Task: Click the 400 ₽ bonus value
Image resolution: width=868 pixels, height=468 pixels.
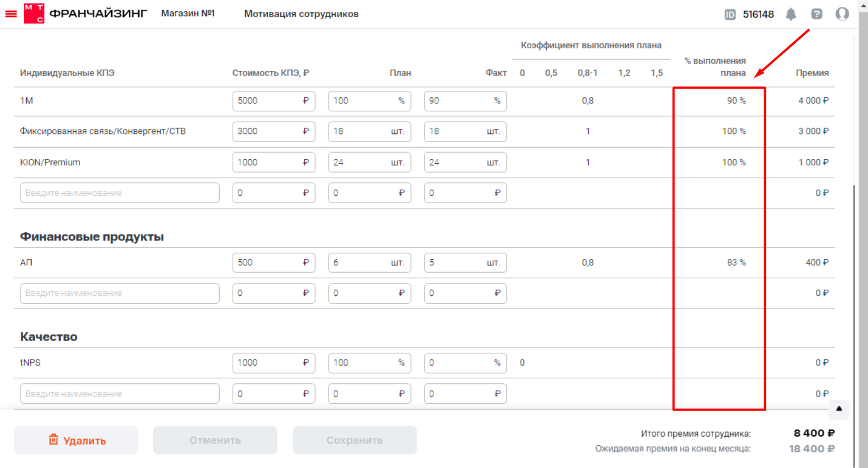Action: click(817, 262)
